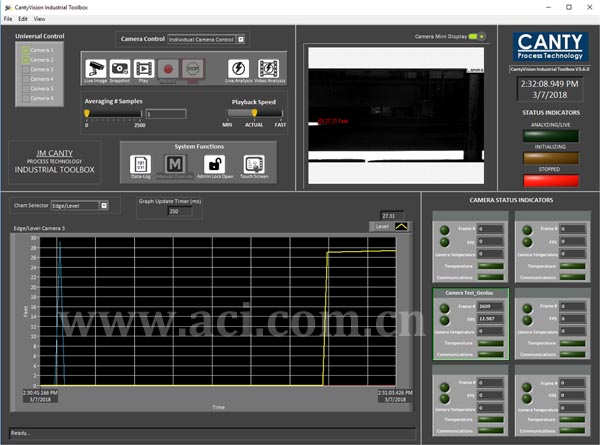Click the Level plot legend selector
Image resolution: width=600 pixels, height=445 pixels.
pos(402,227)
